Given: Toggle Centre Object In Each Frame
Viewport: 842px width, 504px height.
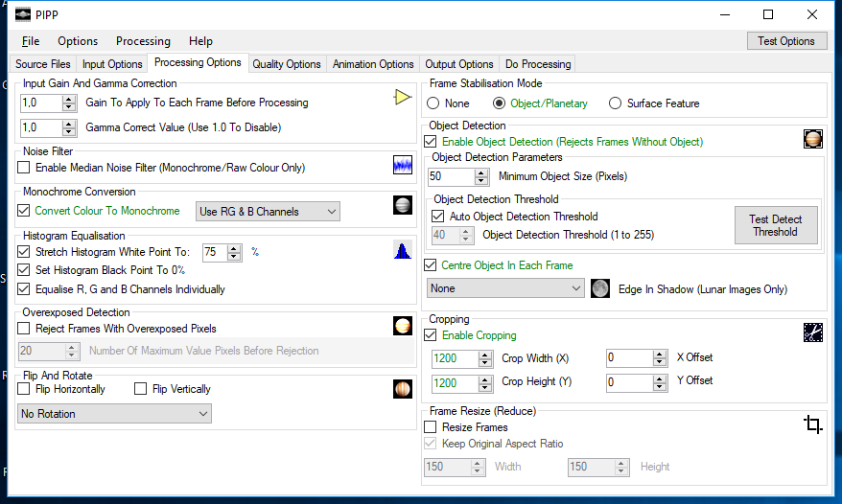Looking at the screenshot, I should pos(431,265).
